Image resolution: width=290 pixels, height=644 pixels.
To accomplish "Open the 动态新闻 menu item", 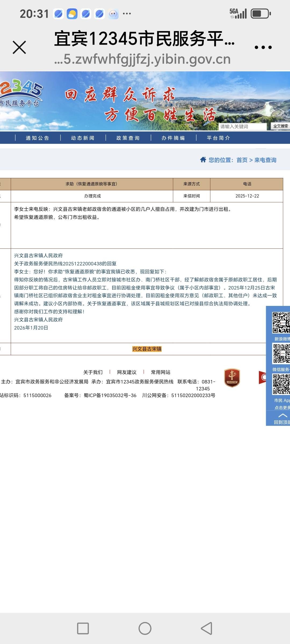I will pyautogui.click(x=83, y=138).
